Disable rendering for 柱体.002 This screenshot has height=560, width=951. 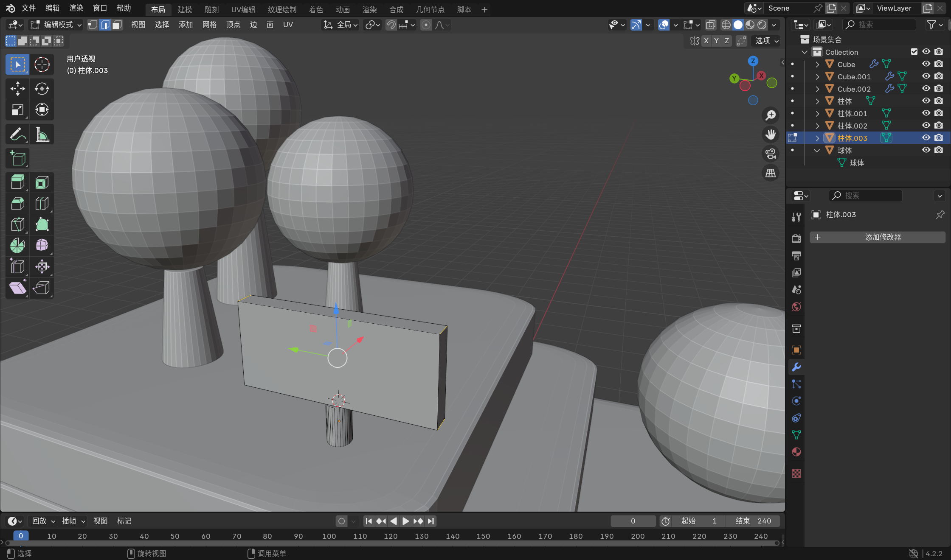pos(939,126)
